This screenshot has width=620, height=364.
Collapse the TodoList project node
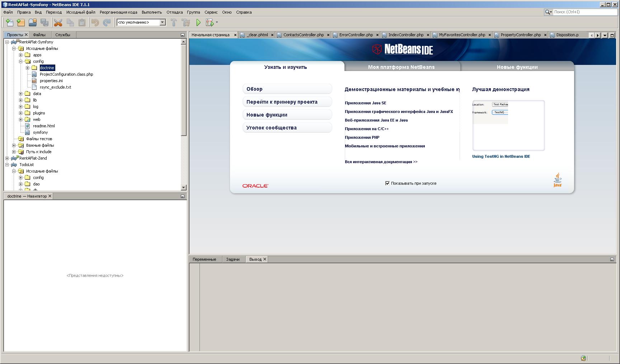7,165
